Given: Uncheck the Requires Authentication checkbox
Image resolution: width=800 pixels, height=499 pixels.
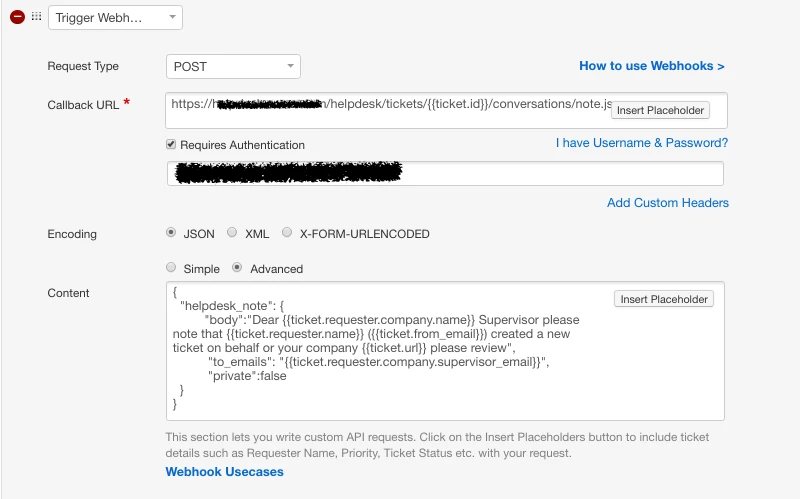Looking at the screenshot, I should coord(171,144).
